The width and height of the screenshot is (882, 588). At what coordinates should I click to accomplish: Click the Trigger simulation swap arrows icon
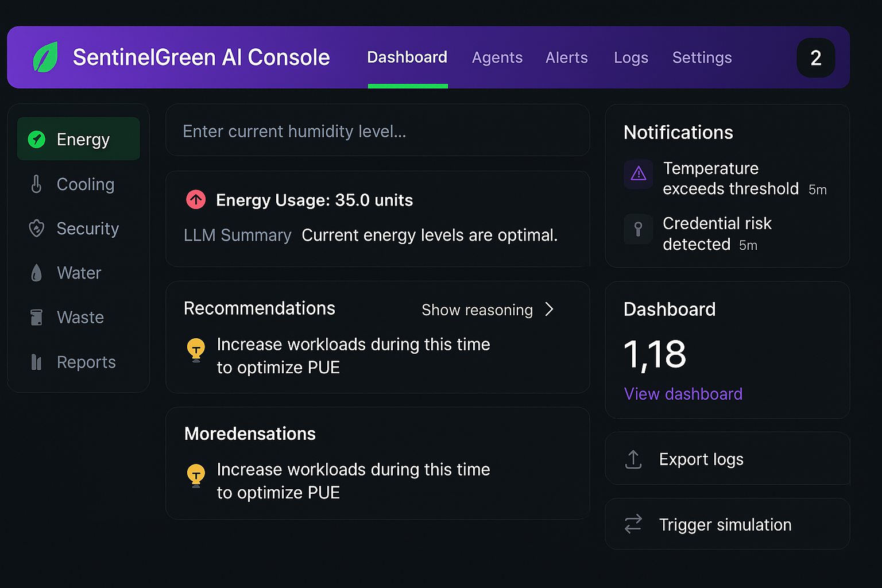pos(633,524)
